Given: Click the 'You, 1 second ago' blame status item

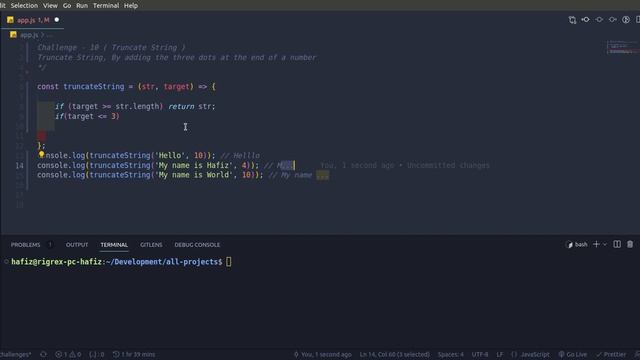Looking at the screenshot, I should (322, 354).
